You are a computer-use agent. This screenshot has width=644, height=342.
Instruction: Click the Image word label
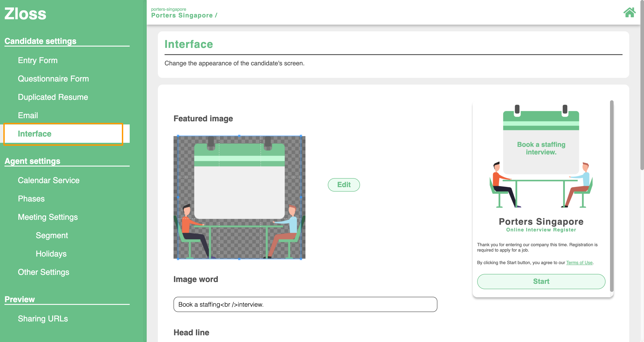pyautogui.click(x=195, y=279)
